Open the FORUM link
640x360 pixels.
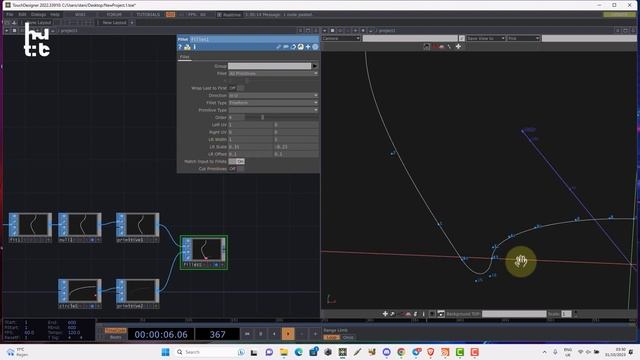tap(114, 15)
